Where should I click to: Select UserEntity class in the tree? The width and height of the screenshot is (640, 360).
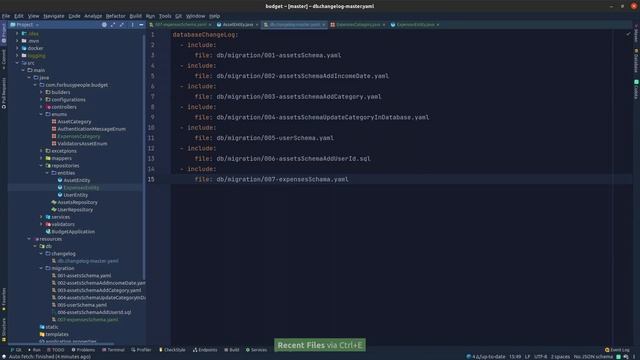click(x=76, y=195)
